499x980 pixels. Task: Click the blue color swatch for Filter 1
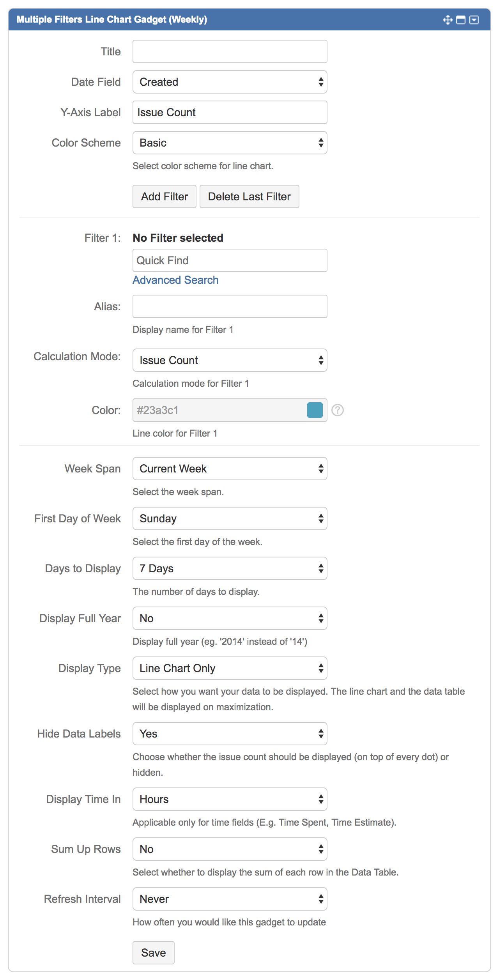[315, 410]
